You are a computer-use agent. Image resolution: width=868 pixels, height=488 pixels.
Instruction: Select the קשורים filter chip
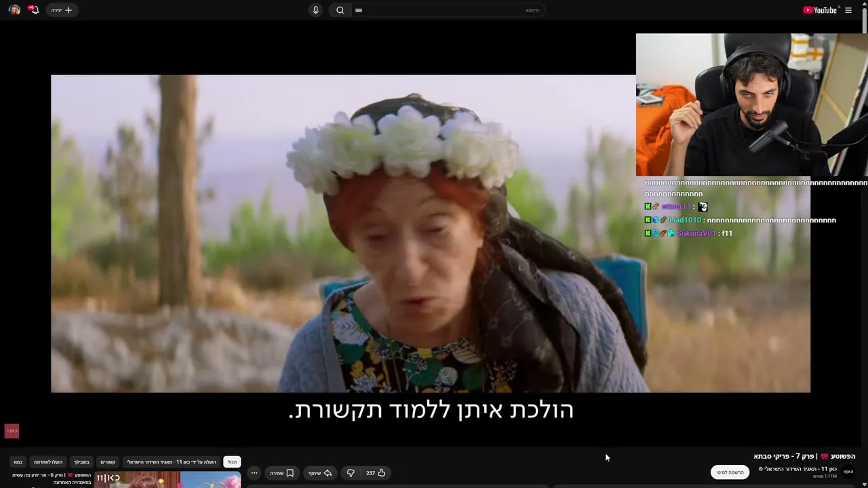point(108,462)
